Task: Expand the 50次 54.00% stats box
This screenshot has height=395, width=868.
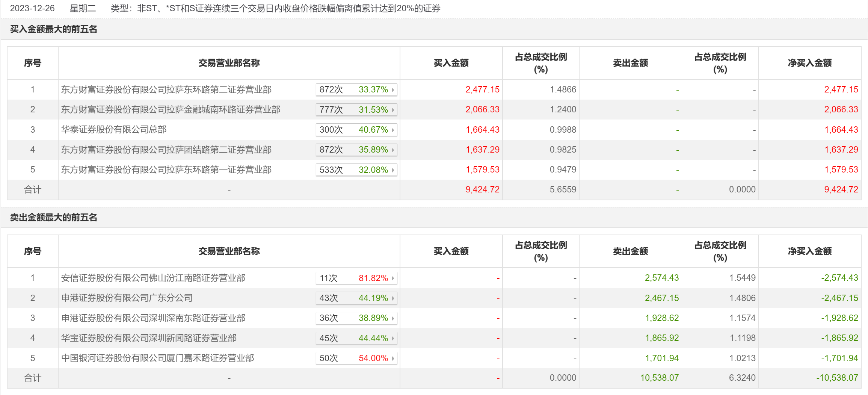Action: [356, 358]
